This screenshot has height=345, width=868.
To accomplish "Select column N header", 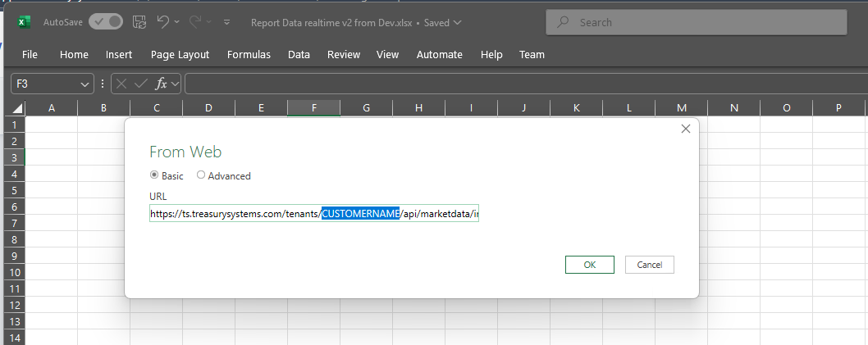I will [x=734, y=108].
